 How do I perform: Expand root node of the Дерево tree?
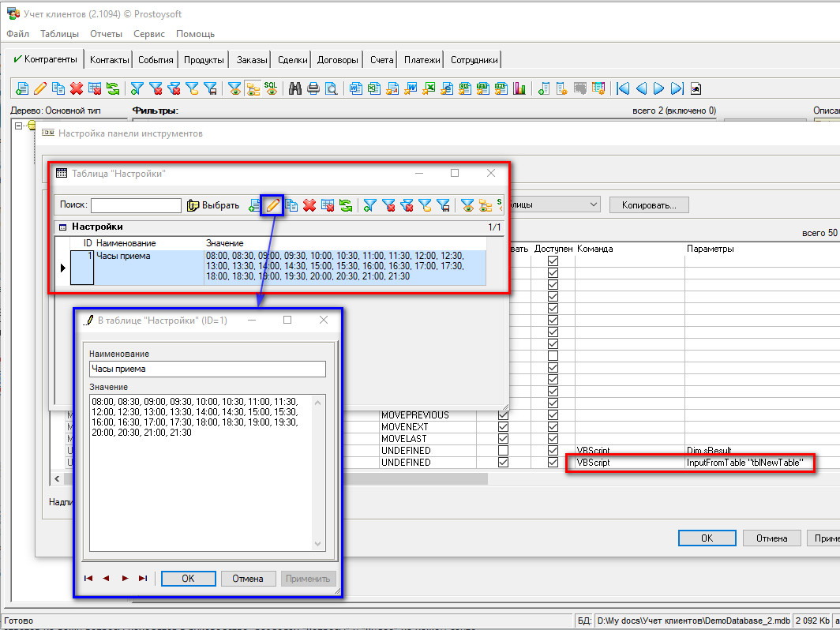click(x=18, y=126)
